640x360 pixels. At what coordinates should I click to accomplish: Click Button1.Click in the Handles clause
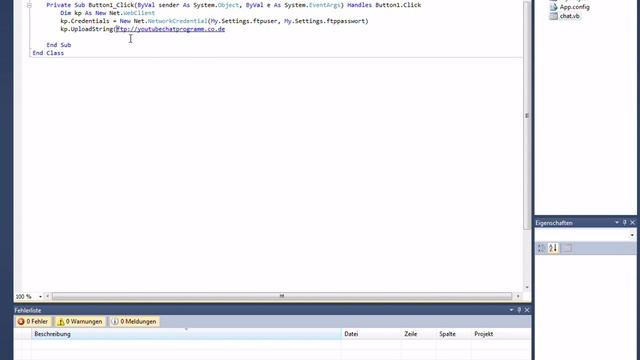[398, 5]
